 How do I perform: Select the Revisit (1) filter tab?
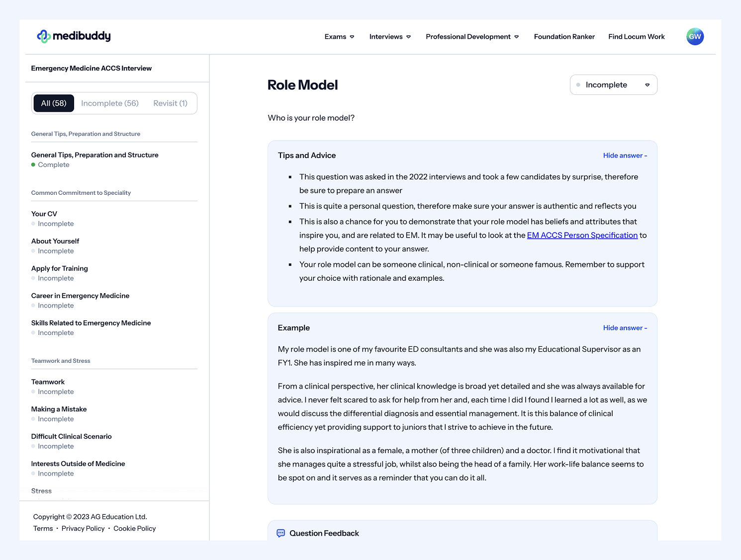(171, 103)
